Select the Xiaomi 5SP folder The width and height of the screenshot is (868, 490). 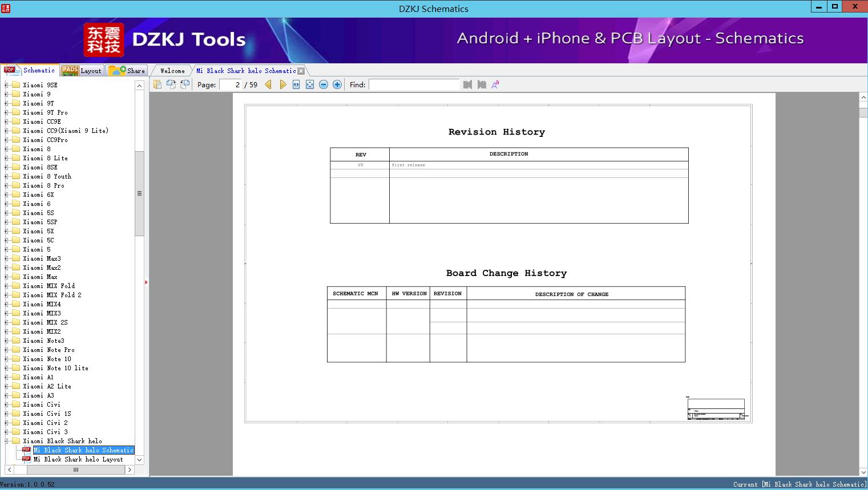coord(40,222)
